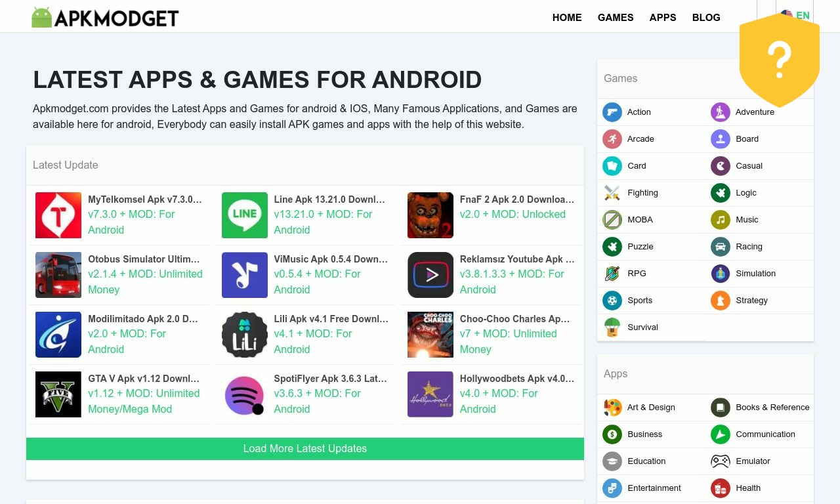Image resolution: width=840 pixels, height=504 pixels.
Task: Select the Sports ball icon
Action: tap(612, 301)
